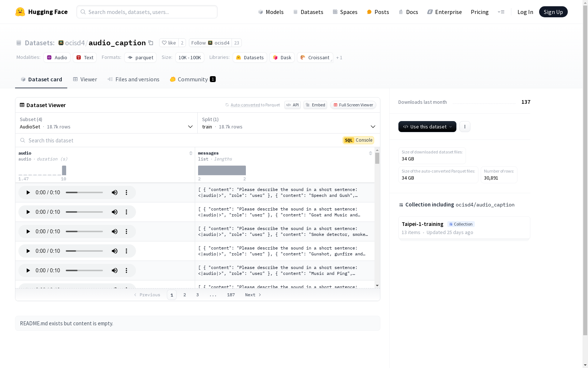The width and height of the screenshot is (588, 368).
Task: Expand the Split train dropdown
Action: pyautogui.click(x=289, y=123)
